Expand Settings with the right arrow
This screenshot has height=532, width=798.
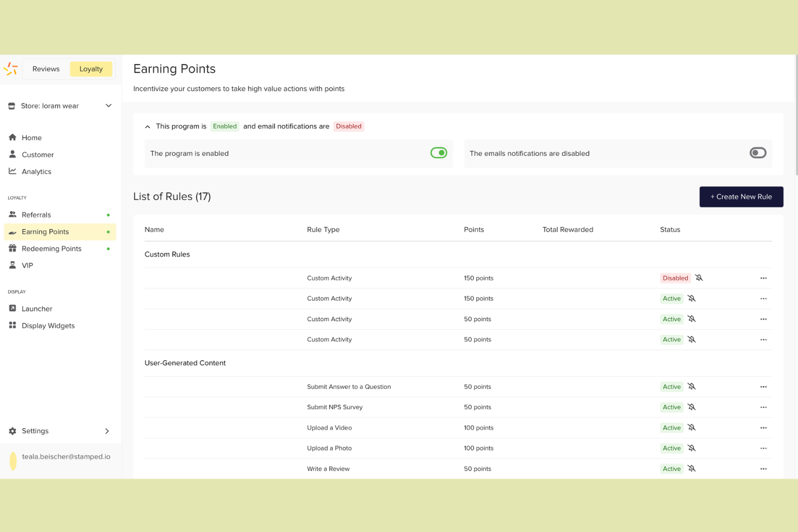[x=107, y=431]
